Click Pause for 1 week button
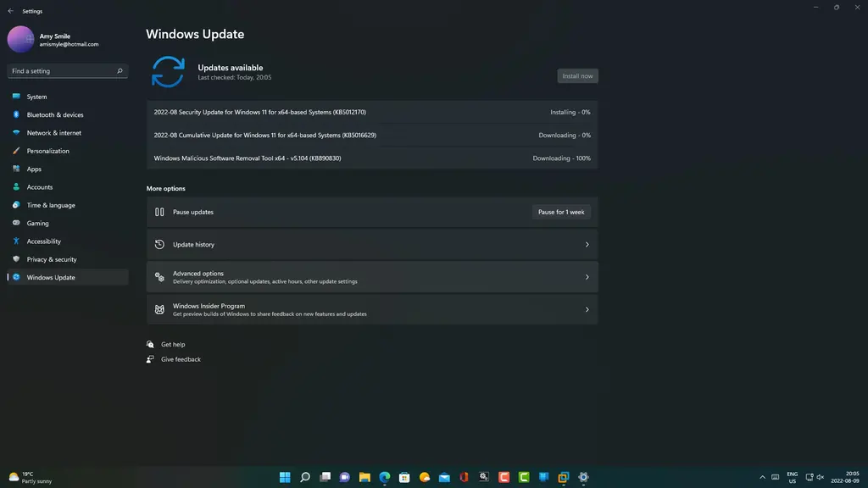868x488 pixels. click(561, 212)
